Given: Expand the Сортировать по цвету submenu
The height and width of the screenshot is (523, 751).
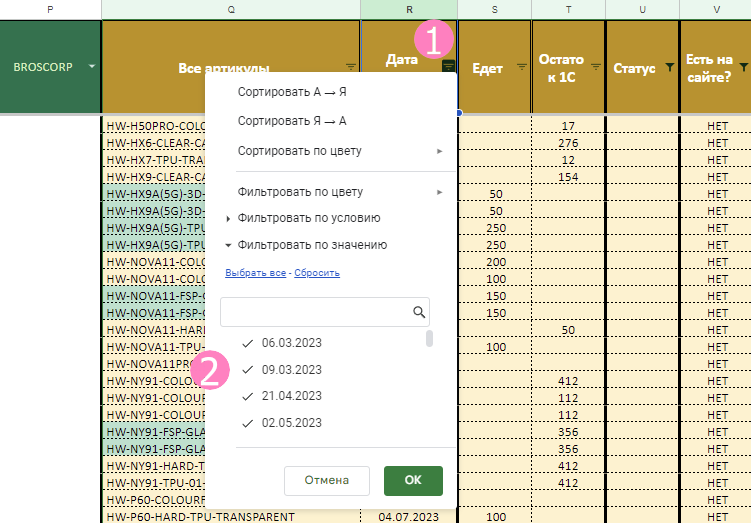Looking at the screenshot, I should click(439, 151).
